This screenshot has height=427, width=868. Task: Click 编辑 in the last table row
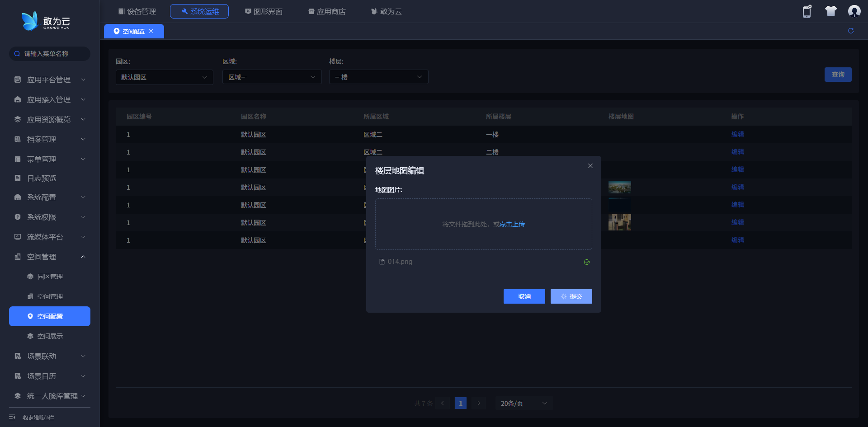pos(737,240)
